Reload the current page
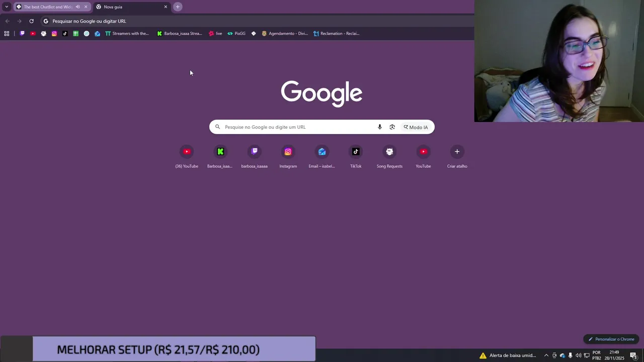This screenshot has width=644, height=362. tap(31, 21)
